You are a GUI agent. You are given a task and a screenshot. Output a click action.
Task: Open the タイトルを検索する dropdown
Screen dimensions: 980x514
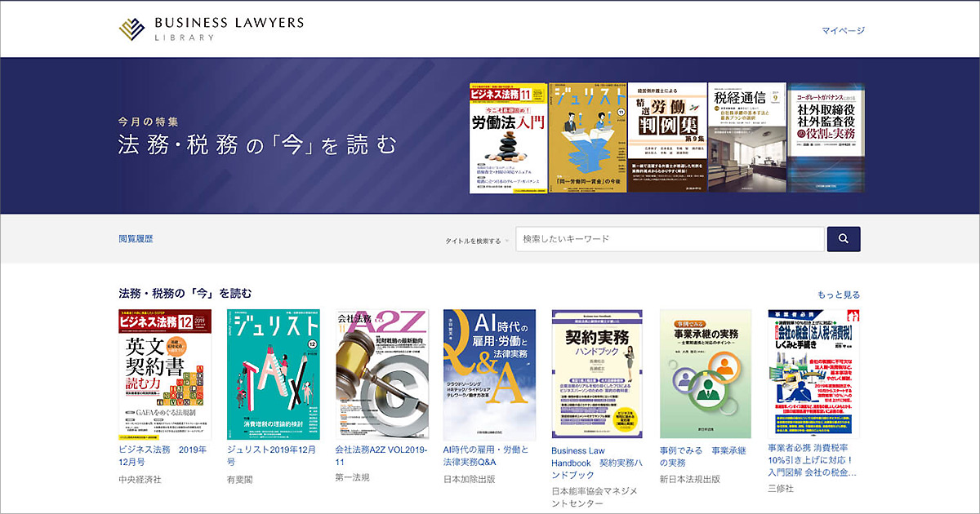click(x=477, y=241)
